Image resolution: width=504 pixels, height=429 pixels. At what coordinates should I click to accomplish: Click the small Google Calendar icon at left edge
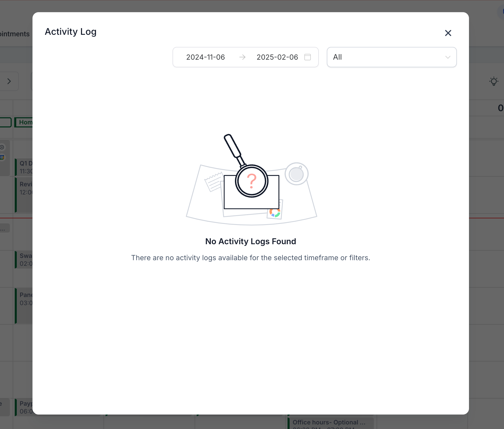[x=2, y=157]
